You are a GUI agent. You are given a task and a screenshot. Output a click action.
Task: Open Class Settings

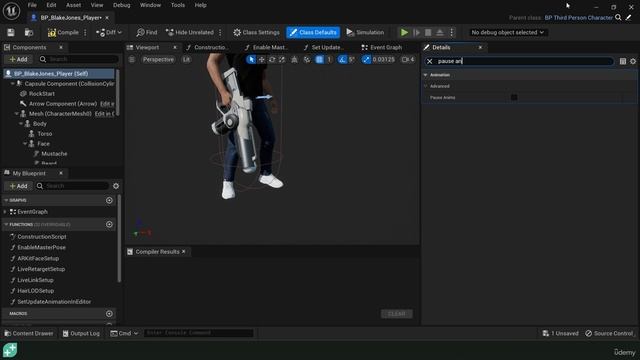click(x=256, y=32)
